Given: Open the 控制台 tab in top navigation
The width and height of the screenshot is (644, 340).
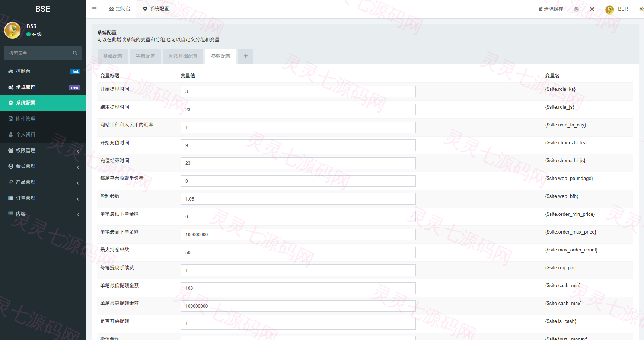Looking at the screenshot, I should tap(119, 9).
